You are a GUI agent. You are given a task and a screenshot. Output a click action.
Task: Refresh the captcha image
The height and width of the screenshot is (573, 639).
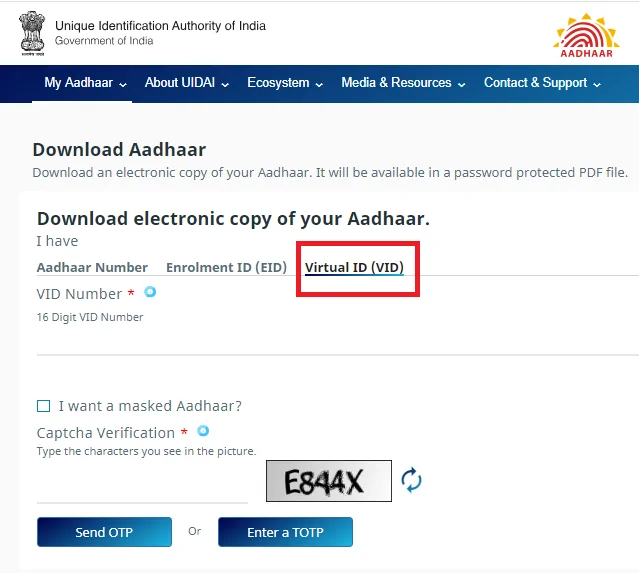[411, 480]
